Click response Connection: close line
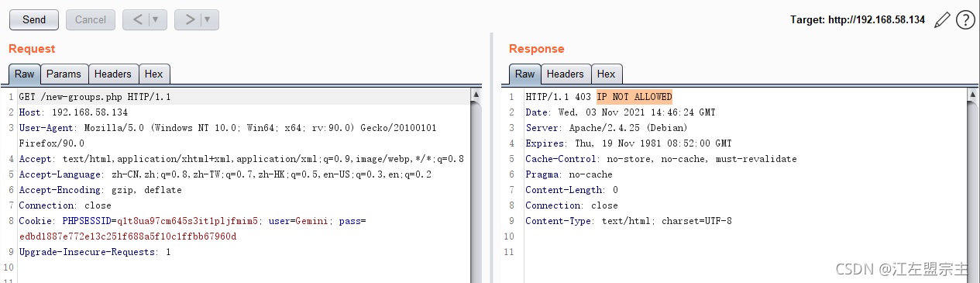Screen dimensions: 980x283 tap(572, 205)
